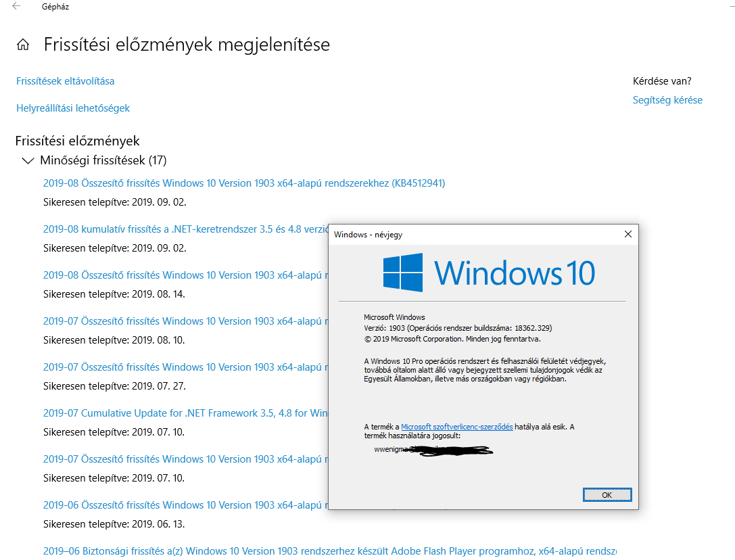
Task: Open 2019-08 update installed 2019. 08. 14.
Action: (x=186, y=275)
